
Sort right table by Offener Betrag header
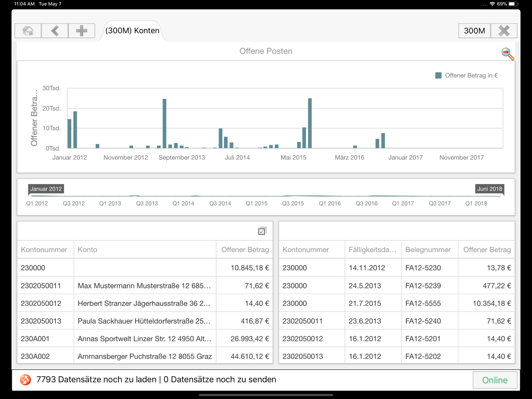point(487,250)
